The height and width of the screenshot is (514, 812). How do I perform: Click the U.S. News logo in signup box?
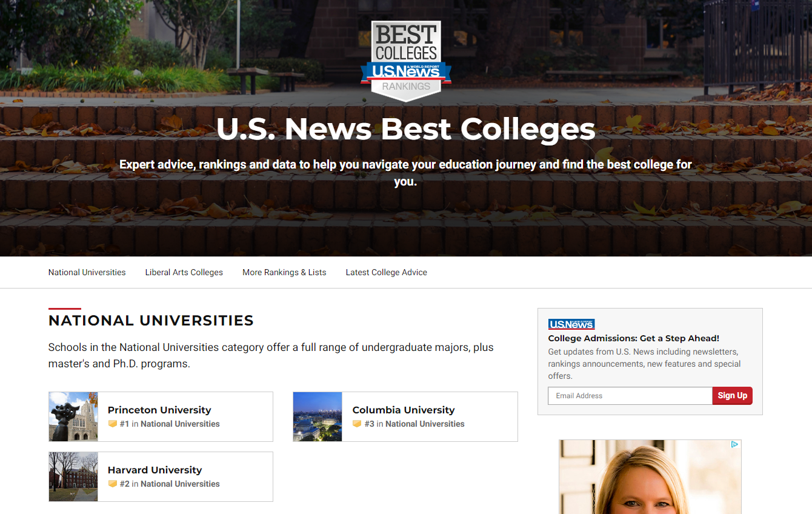point(571,324)
